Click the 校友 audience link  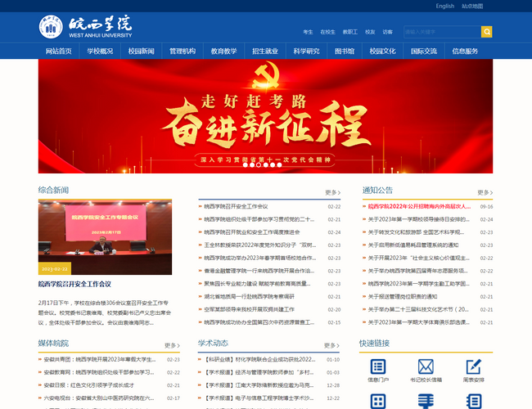click(370, 32)
